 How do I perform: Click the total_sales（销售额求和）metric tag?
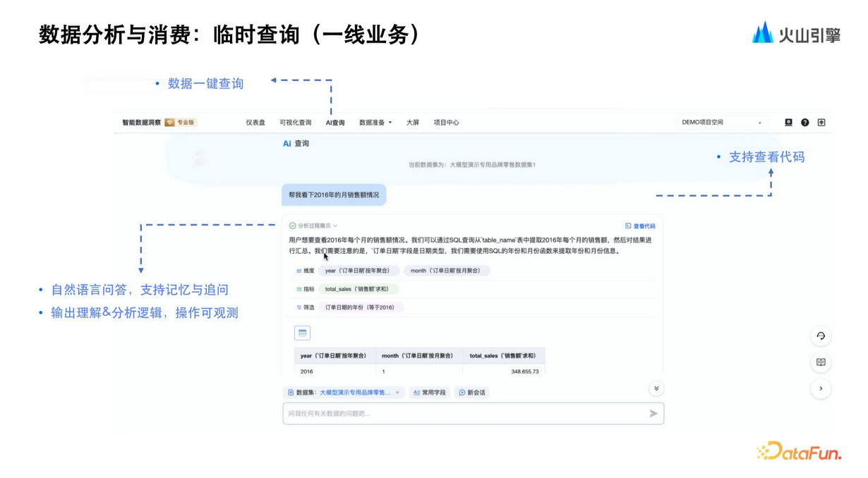pyautogui.click(x=357, y=289)
